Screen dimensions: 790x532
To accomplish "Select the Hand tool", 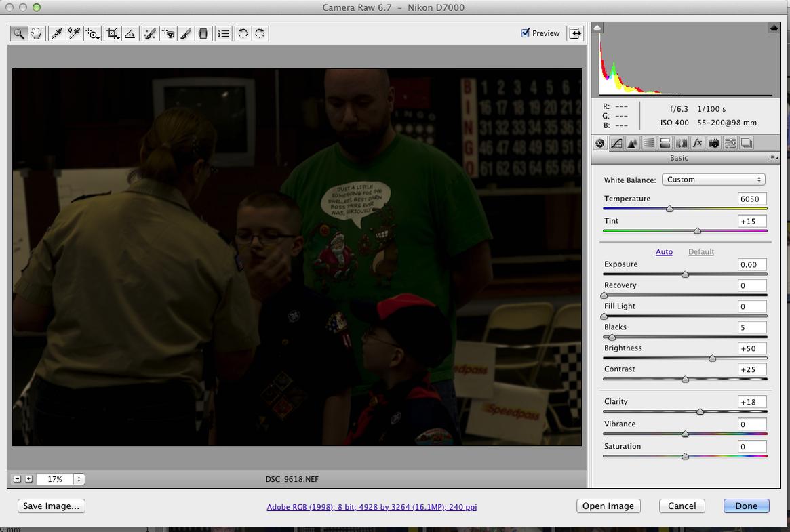I will (37, 33).
